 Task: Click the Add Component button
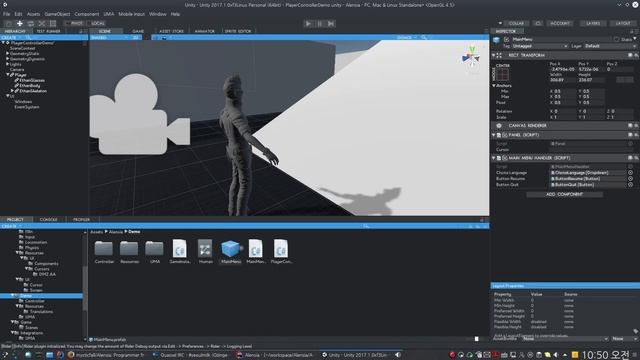pyautogui.click(x=564, y=195)
